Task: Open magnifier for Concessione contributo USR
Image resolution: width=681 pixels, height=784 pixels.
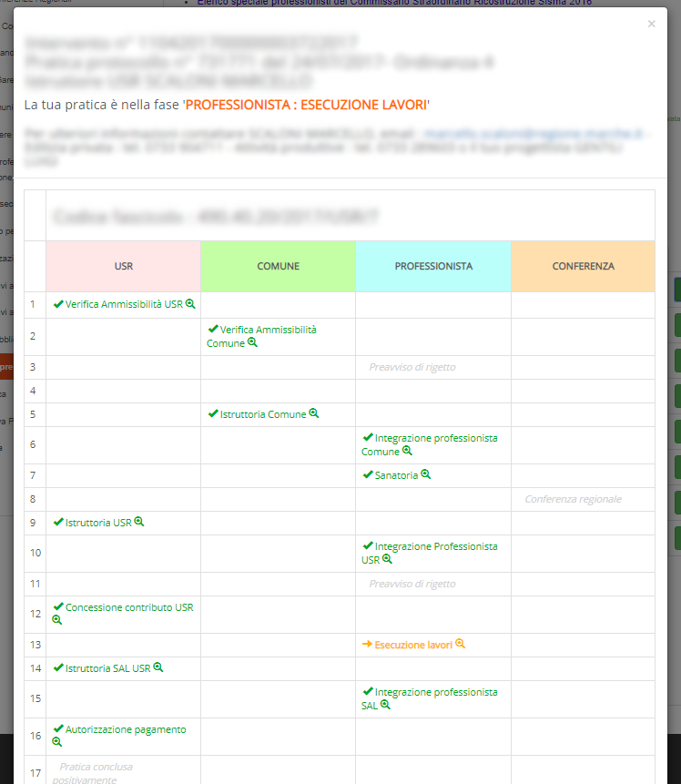Action: click(x=57, y=620)
